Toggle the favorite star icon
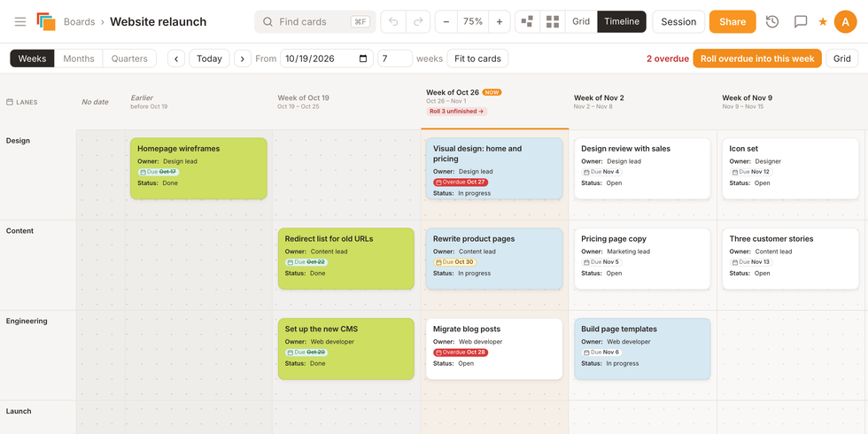This screenshot has height=434, width=868. pos(823,21)
